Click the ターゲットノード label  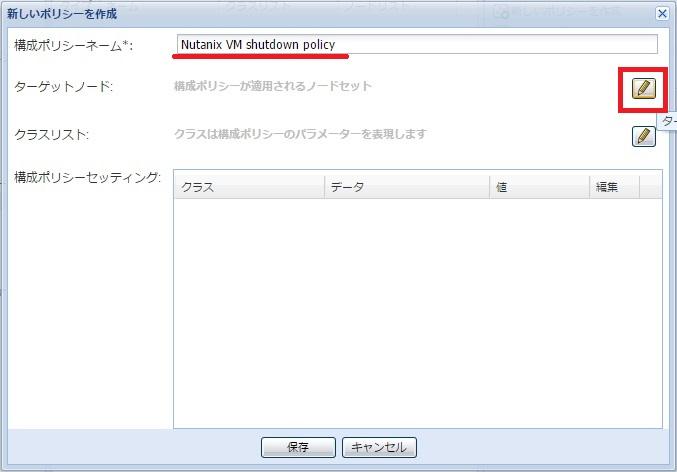tap(63, 86)
